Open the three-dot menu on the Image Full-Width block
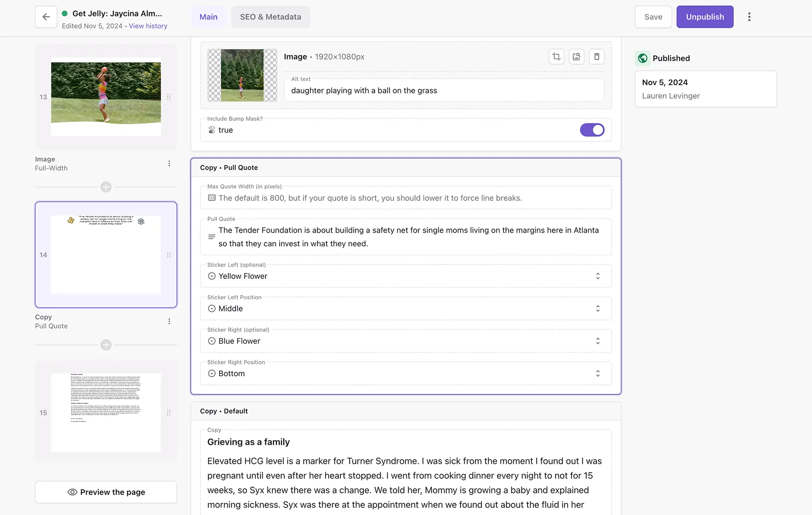This screenshot has height=515, width=812. tap(169, 163)
